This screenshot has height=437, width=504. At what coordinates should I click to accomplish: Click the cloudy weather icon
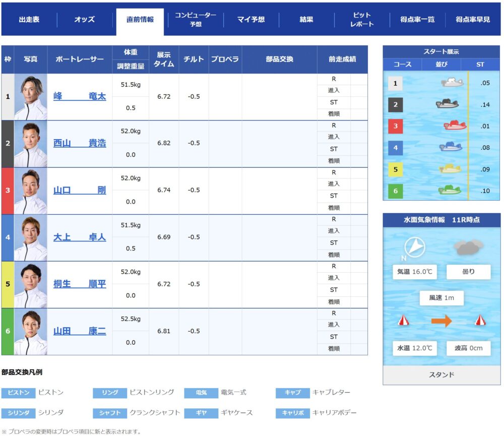468,247
